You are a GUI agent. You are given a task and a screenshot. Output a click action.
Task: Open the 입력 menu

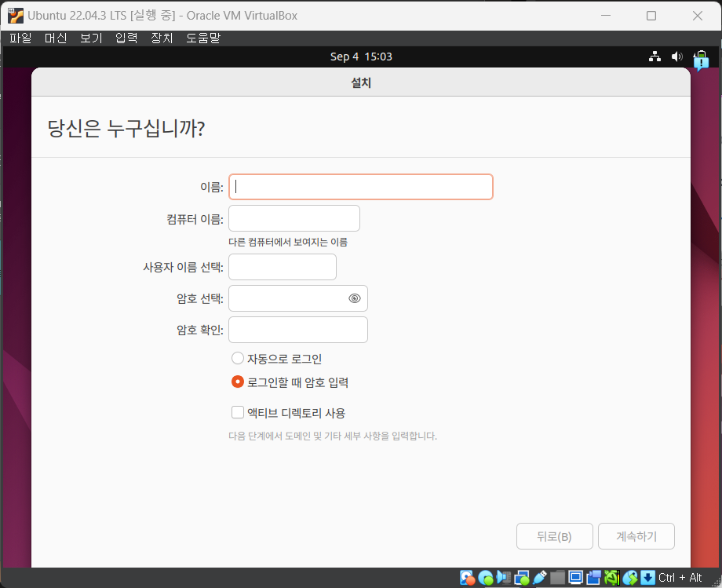pyautogui.click(x=126, y=38)
